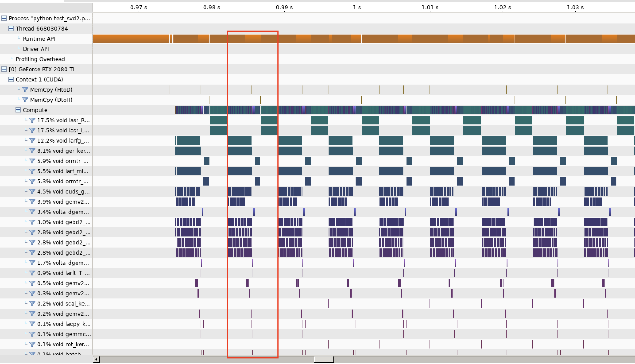The image size is (635, 364).
Task: Click the 1.03 s timeline ruler mark
Action: click(x=575, y=8)
